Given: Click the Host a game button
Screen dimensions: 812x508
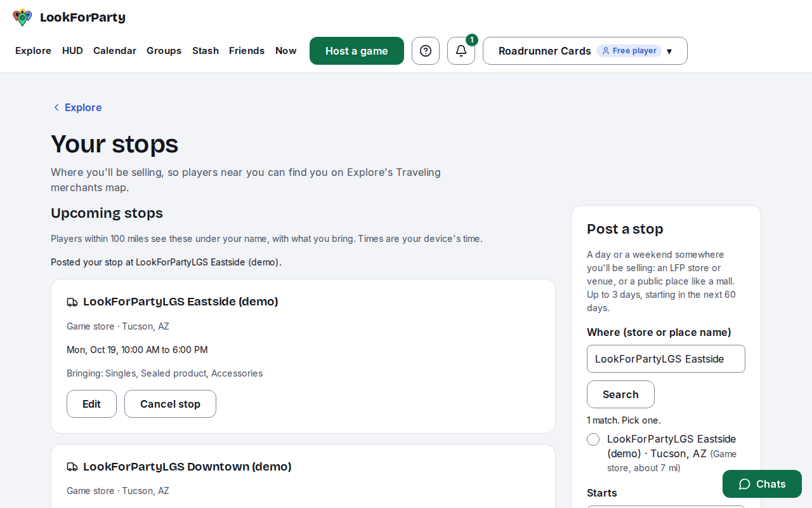Looking at the screenshot, I should point(357,51).
